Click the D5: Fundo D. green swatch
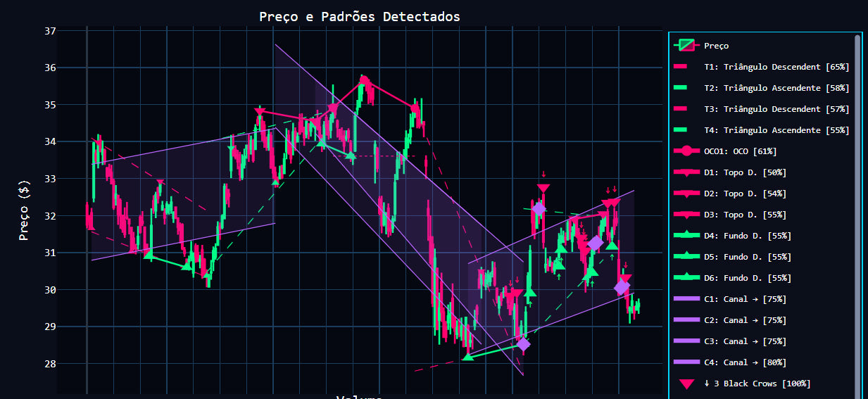This screenshot has height=399, width=868. (685, 257)
